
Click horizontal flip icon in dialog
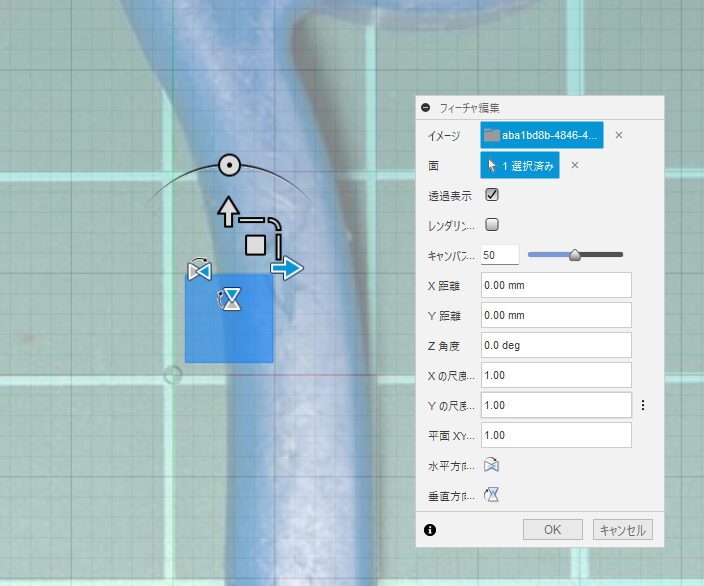click(x=491, y=465)
